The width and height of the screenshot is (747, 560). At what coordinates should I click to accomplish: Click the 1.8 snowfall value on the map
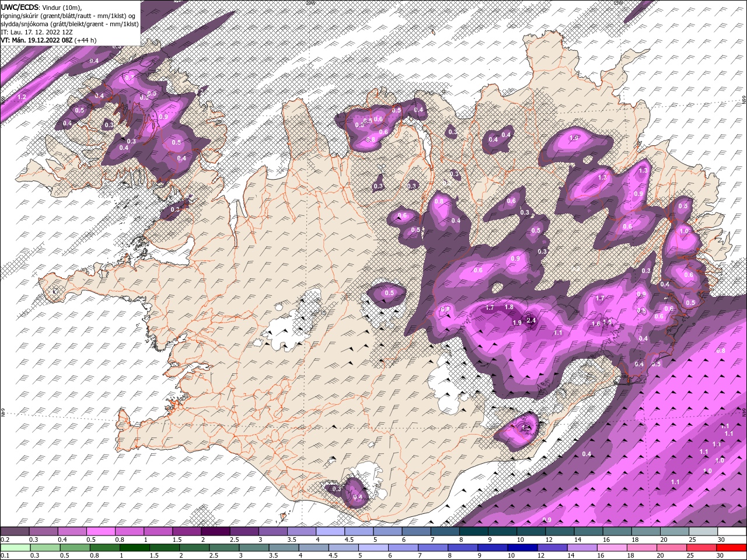pyautogui.click(x=509, y=307)
